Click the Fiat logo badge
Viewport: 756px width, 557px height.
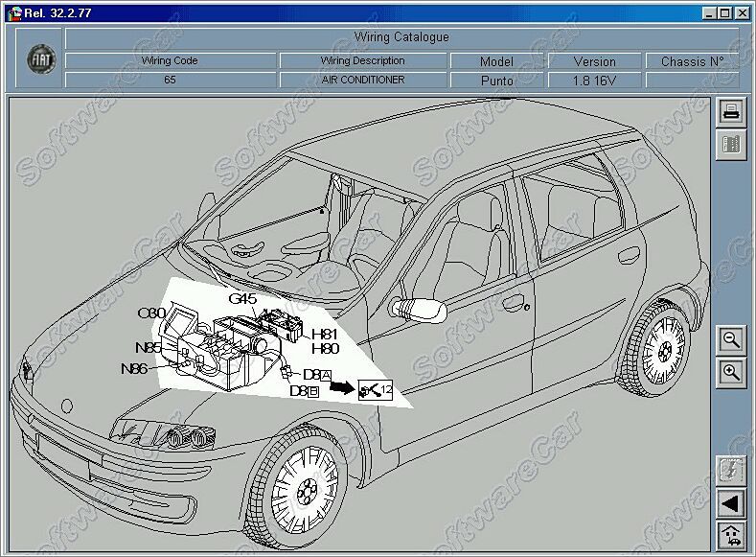pos(41,59)
